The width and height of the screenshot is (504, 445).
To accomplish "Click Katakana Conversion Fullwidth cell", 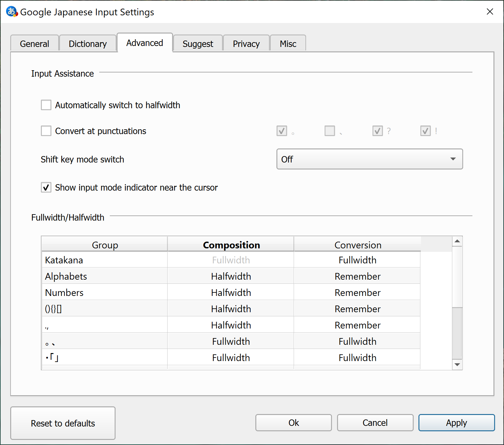I will point(357,260).
